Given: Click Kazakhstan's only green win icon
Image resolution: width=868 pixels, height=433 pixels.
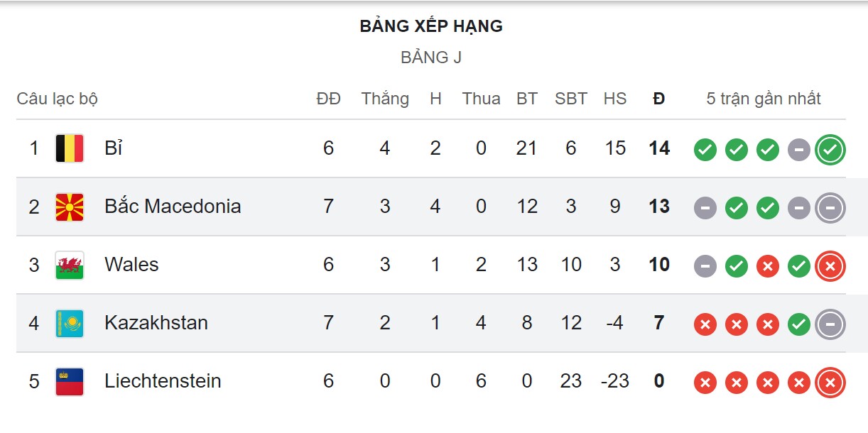Looking at the screenshot, I should pyautogui.click(x=798, y=324).
